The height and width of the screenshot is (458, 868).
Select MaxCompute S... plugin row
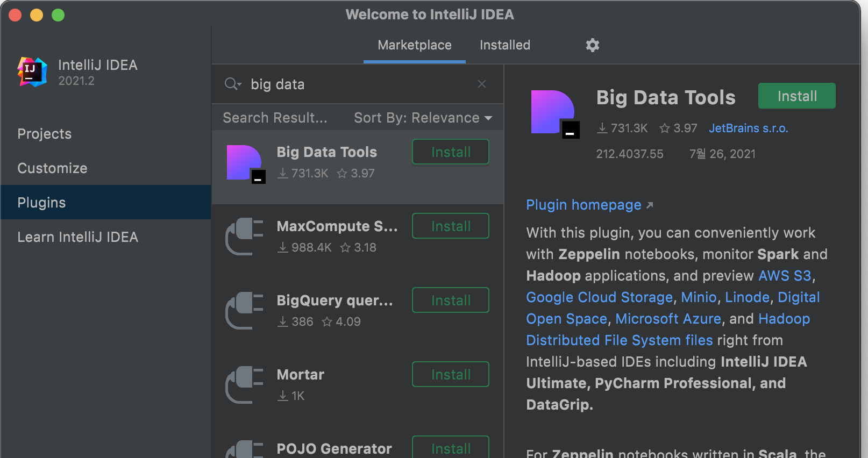[358, 241]
